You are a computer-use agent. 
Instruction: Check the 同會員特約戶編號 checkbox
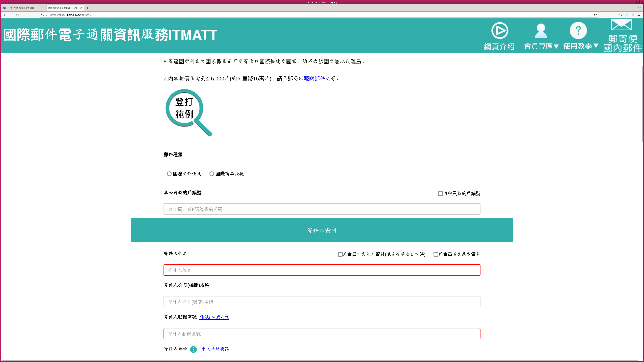point(441,194)
